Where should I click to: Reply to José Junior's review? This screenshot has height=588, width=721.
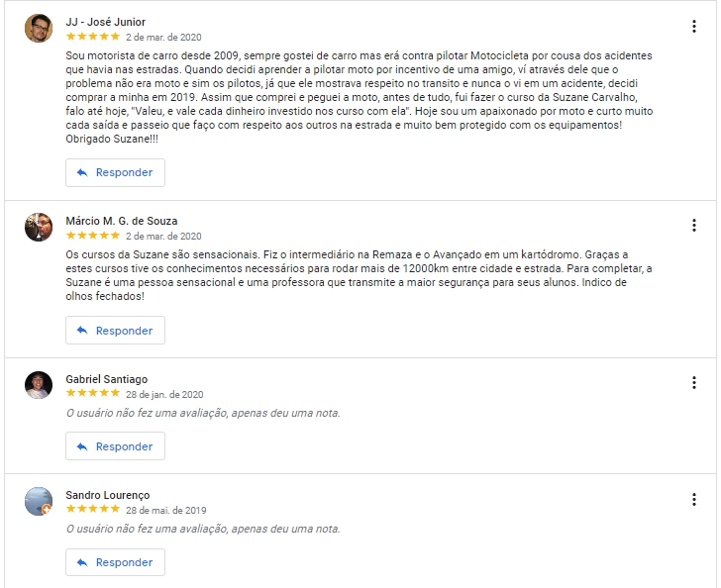(x=116, y=173)
